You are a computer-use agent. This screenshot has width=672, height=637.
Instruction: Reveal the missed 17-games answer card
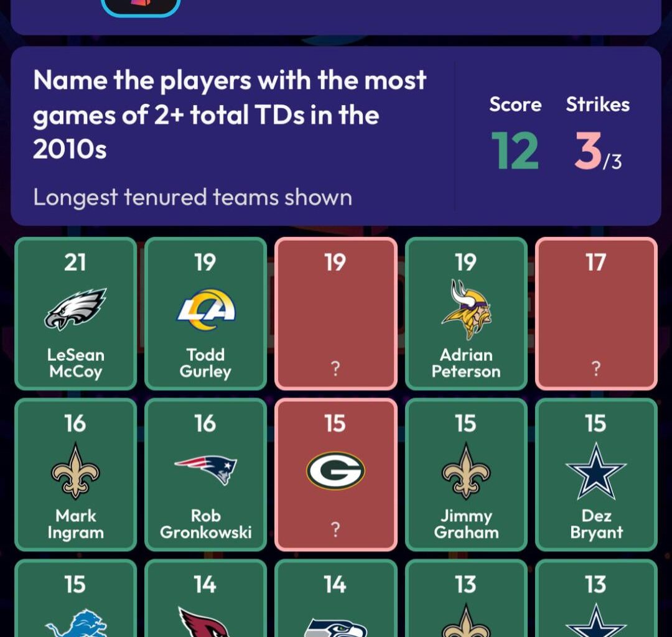(595, 314)
